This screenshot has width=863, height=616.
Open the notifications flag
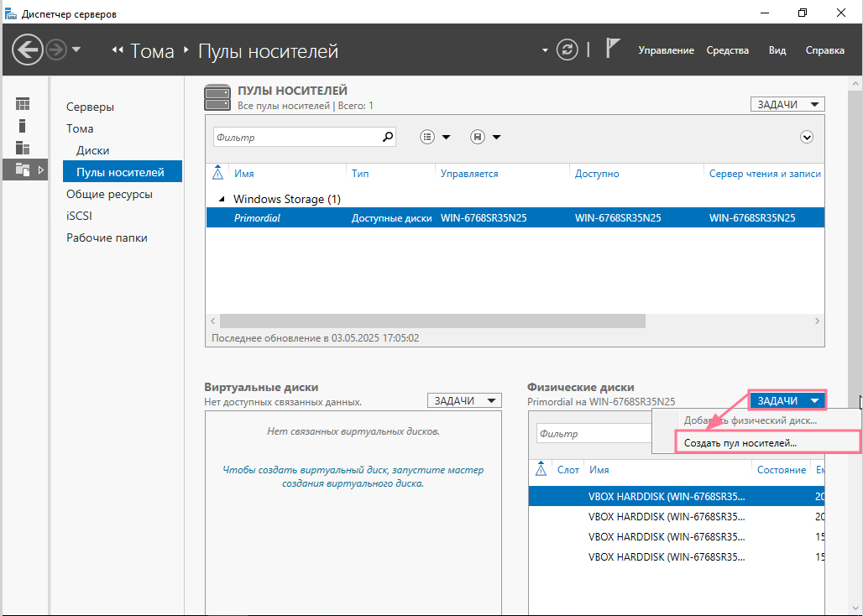pos(613,50)
